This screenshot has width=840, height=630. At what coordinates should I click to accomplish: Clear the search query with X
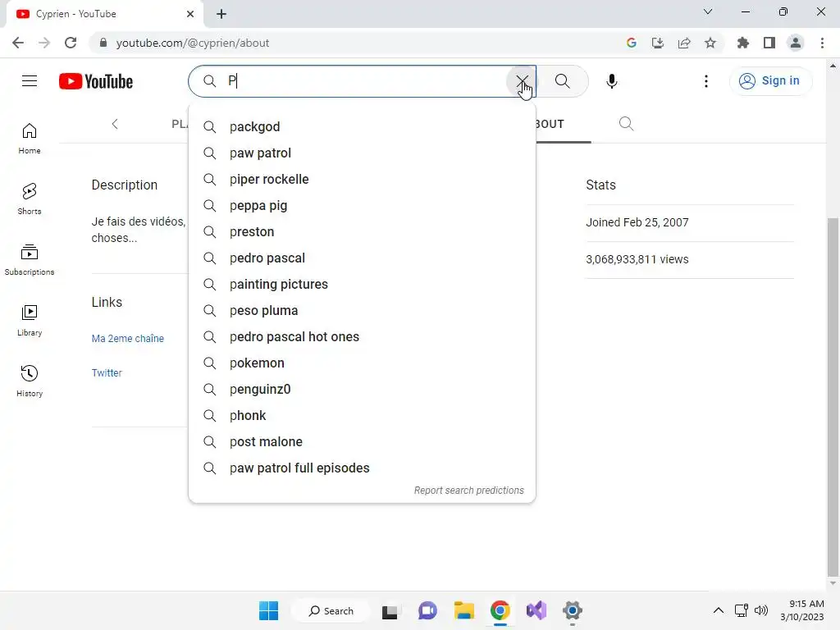click(521, 81)
